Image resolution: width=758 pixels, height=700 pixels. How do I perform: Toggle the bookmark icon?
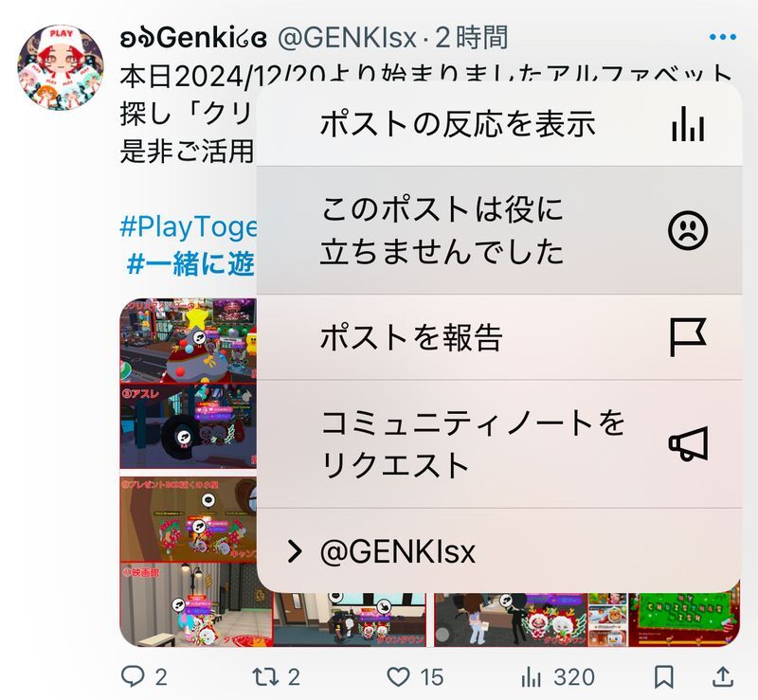pyautogui.click(x=664, y=677)
